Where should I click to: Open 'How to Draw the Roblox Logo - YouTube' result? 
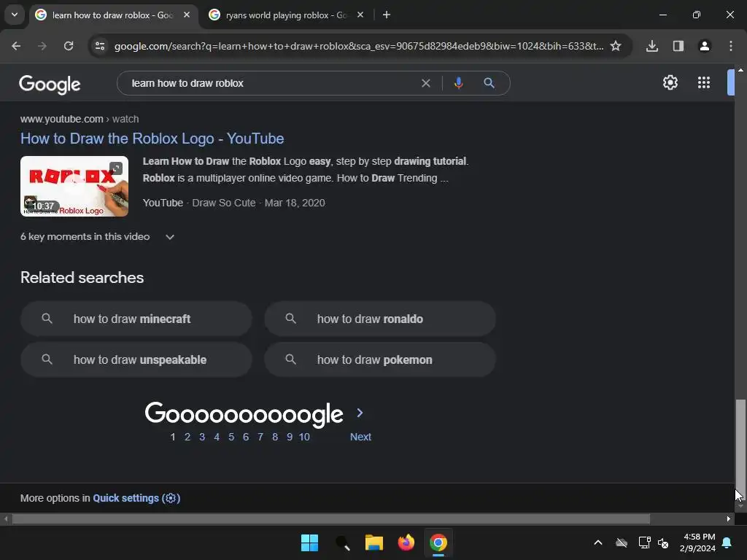(152, 139)
